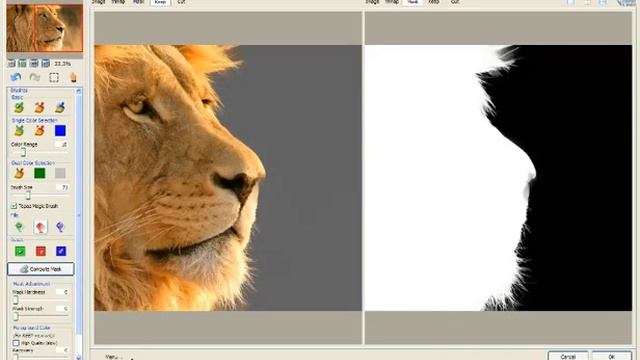
Task: Select the hand pan tool
Action: click(x=73, y=77)
